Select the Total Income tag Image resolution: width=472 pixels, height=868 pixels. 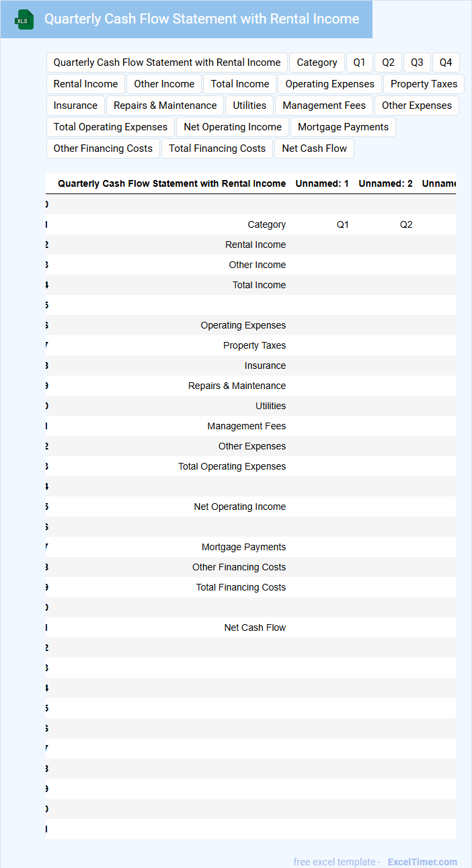click(x=240, y=84)
